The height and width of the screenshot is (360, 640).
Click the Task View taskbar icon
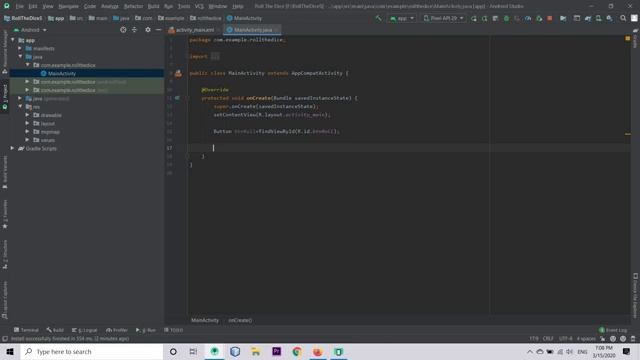click(x=193, y=351)
